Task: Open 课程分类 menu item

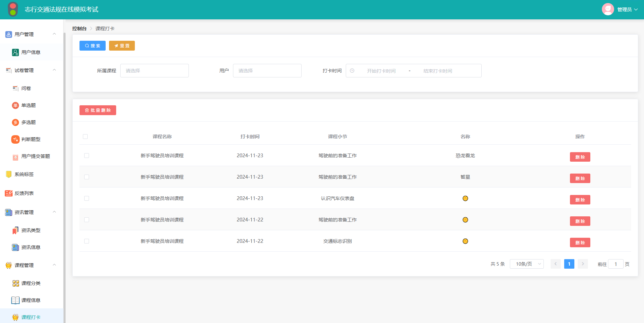Action: pyautogui.click(x=32, y=283)
